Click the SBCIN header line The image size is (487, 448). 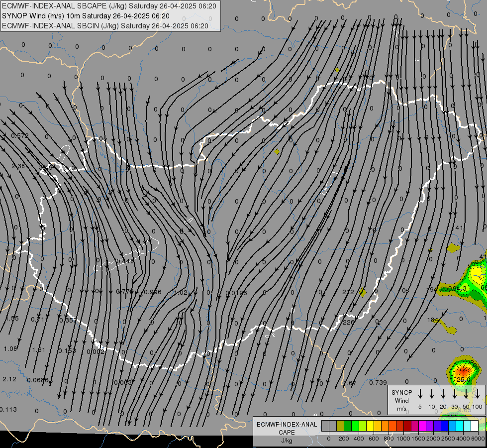[105, 26]
